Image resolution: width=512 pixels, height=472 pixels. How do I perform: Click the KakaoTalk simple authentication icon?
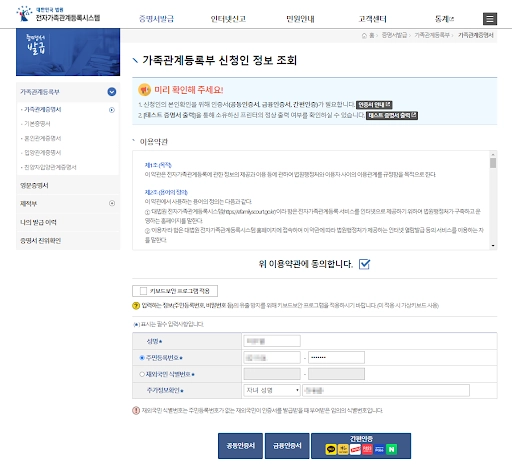[x=331, y=449]
